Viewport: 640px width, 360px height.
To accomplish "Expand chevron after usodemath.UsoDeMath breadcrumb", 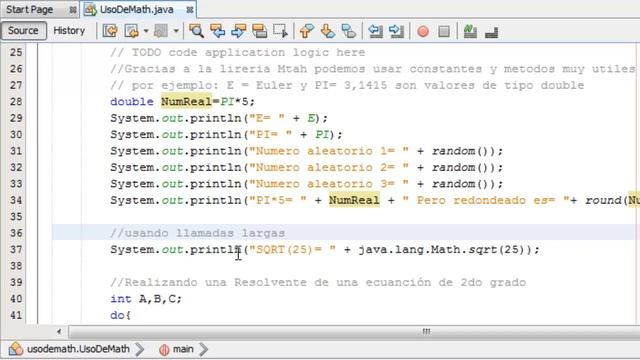I will [x=140, y=349].
